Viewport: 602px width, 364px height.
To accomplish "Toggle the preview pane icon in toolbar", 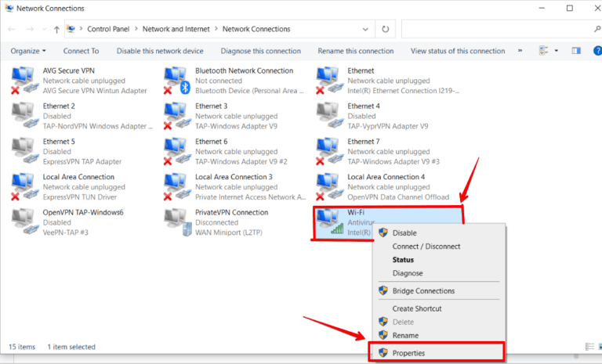I will (576, 51).
